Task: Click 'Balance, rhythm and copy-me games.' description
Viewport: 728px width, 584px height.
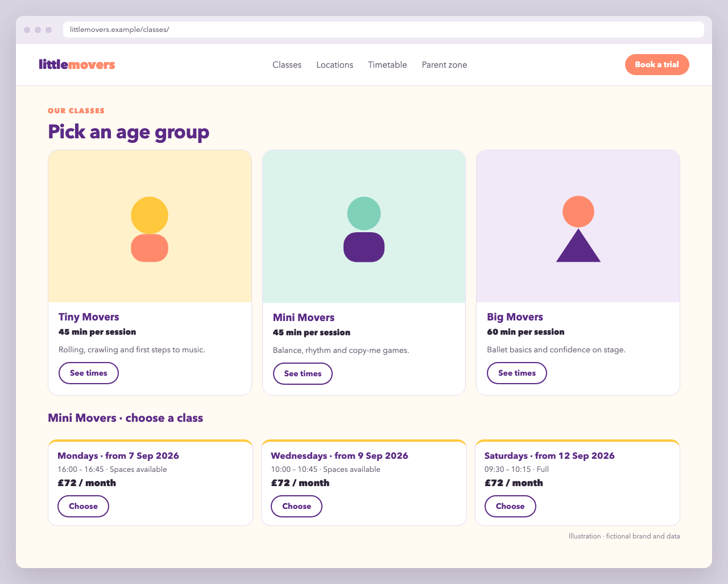Action: (341, 351)
